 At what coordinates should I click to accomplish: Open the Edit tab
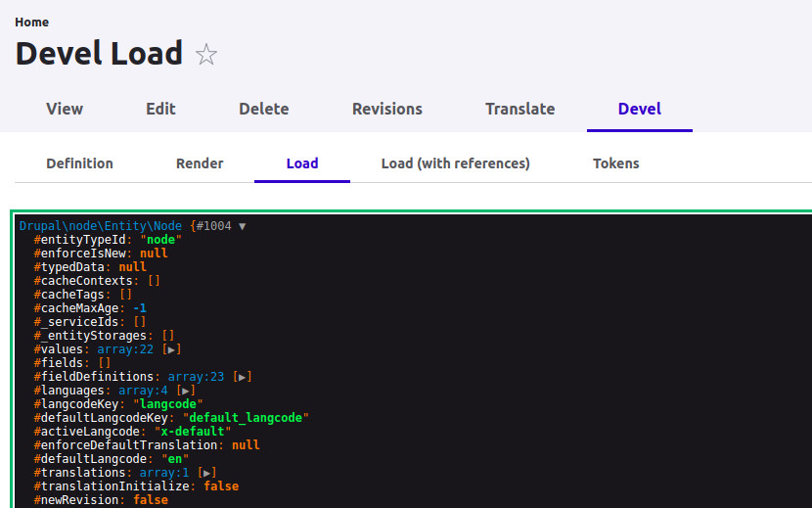(160, 109)
